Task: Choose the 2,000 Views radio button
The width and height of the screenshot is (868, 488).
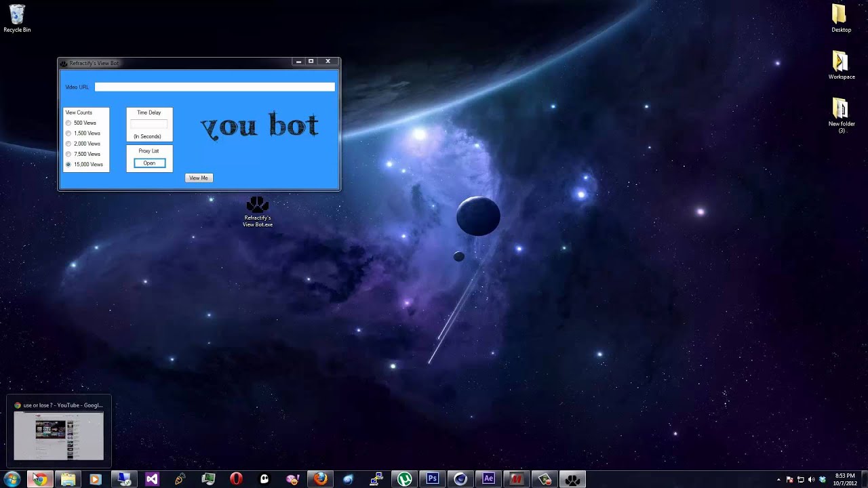Action: tap(68, 144)
